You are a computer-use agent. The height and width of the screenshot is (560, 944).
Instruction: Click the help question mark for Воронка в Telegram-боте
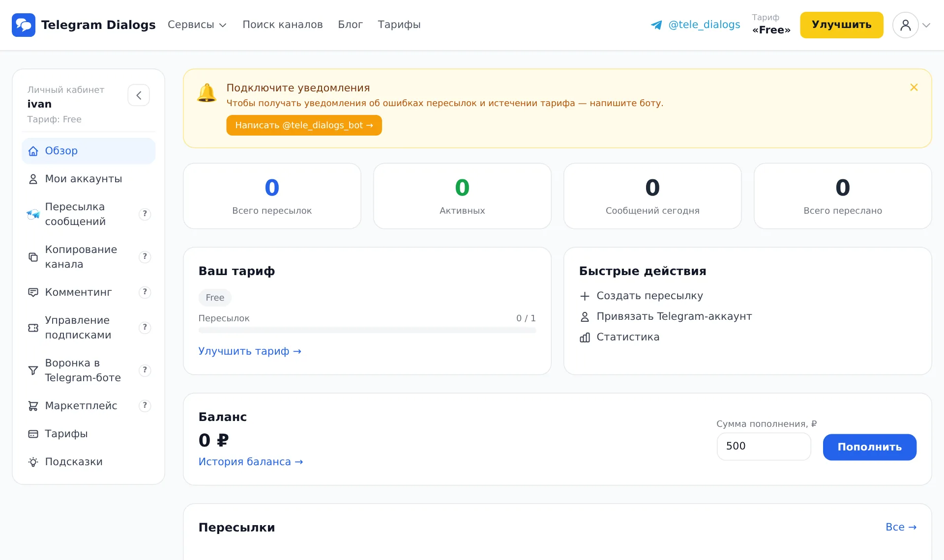coord(145,370)
